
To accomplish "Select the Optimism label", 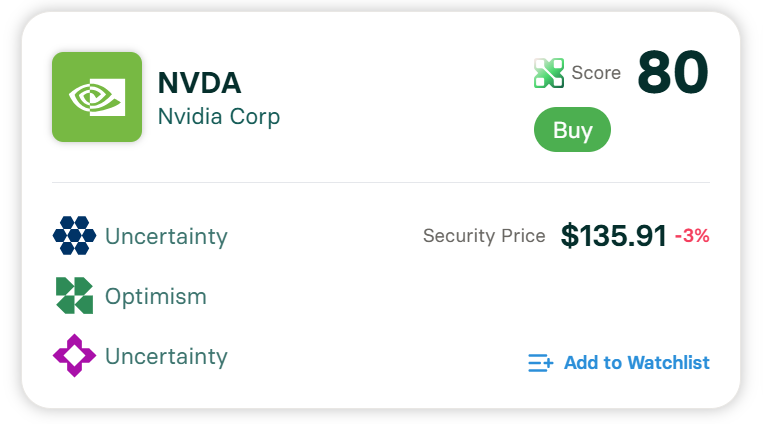I will (x=156, y=297).
